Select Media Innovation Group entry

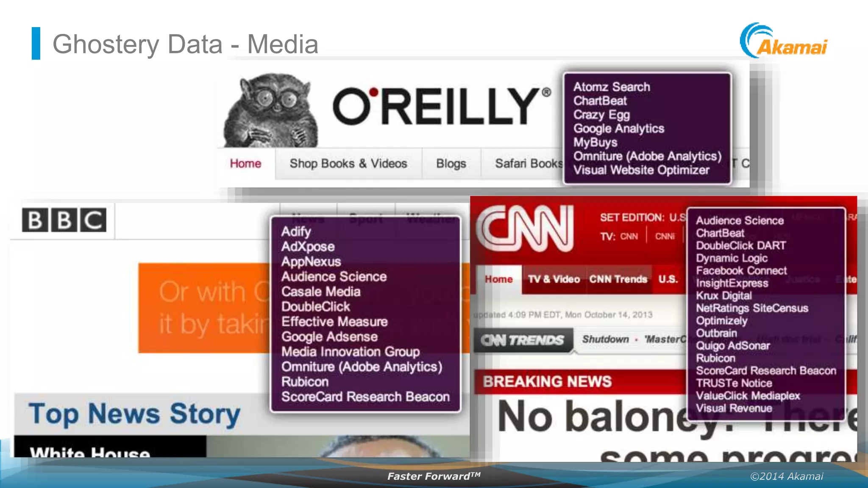[x=351, y=352]
